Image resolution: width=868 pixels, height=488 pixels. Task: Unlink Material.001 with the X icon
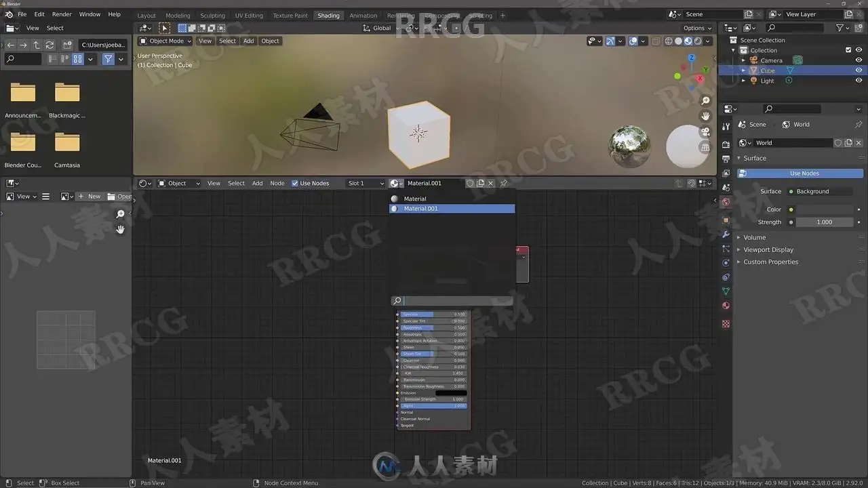point(490,183)
